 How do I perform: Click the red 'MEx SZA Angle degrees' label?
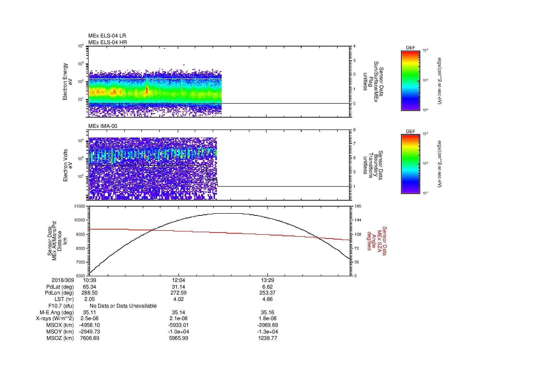[x=377, y=241]
